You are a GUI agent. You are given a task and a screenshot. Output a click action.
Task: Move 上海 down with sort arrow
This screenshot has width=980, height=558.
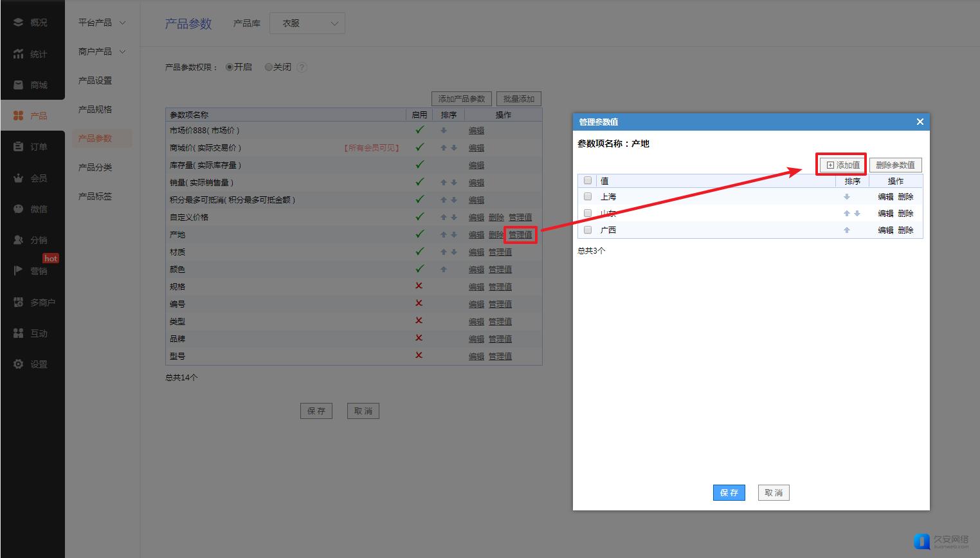(x=847, y=197)
